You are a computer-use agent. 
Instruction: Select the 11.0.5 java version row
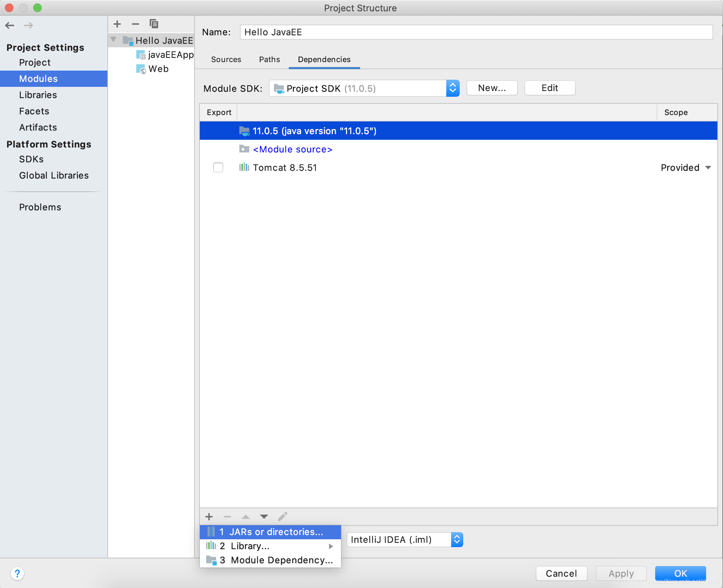pyautogui.click(x=458, y=131)
